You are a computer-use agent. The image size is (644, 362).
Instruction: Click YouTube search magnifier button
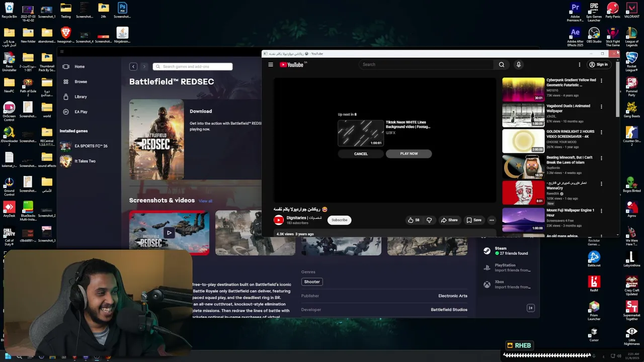[x=502, y=64]
